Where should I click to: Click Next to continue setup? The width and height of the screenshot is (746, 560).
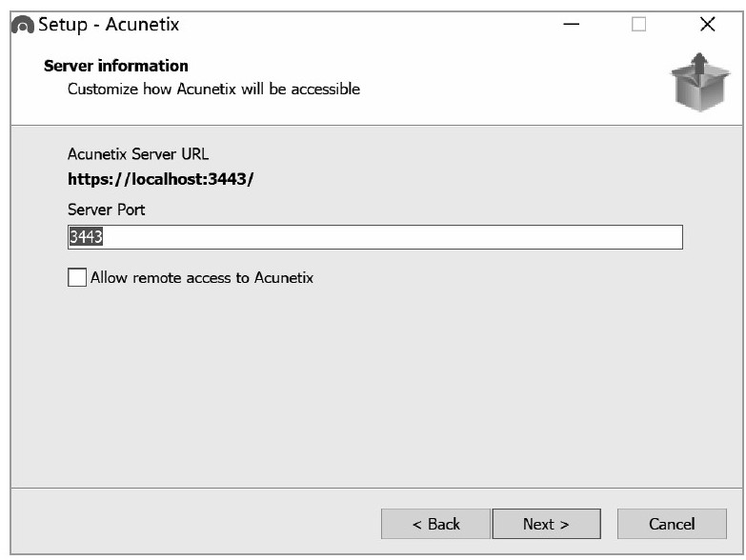click(546, 524)
